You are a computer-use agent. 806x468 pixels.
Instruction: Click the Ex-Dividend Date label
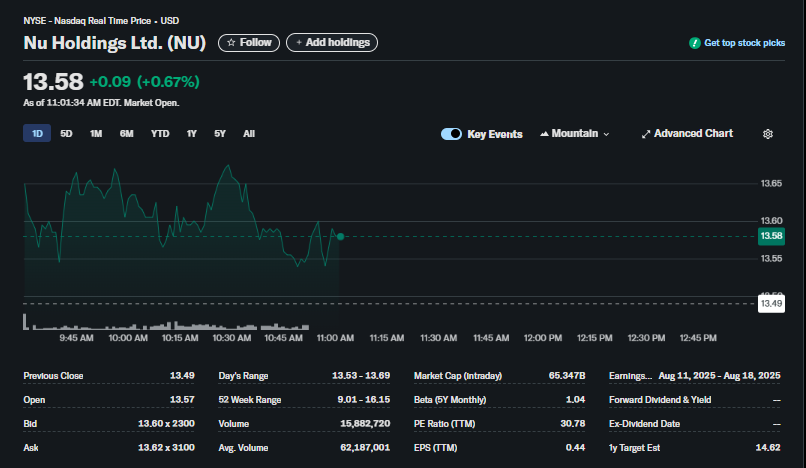(x=645, y=424)
